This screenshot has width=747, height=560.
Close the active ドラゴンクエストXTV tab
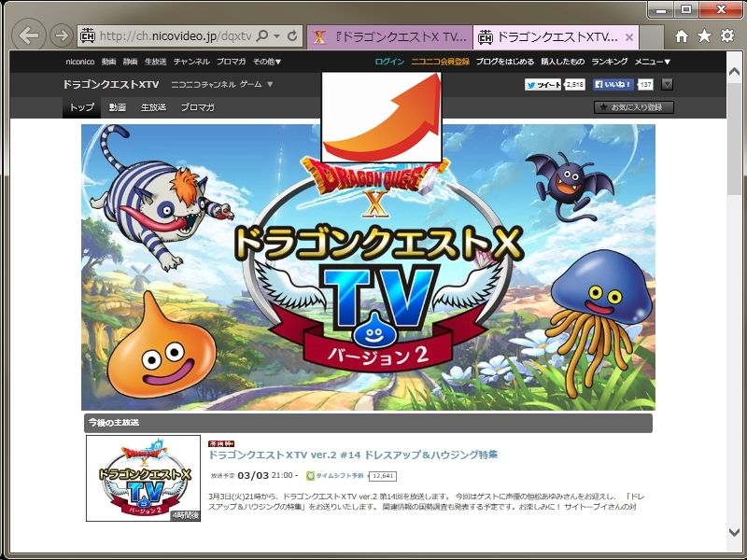coord(628,37)
